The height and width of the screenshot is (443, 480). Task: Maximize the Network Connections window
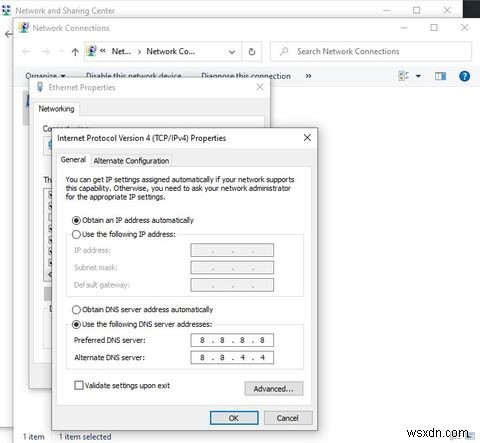(x=434, y=28)
